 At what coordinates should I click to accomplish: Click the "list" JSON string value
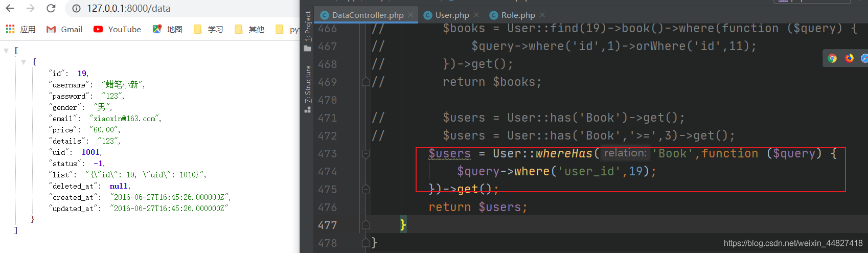[146, 175]
